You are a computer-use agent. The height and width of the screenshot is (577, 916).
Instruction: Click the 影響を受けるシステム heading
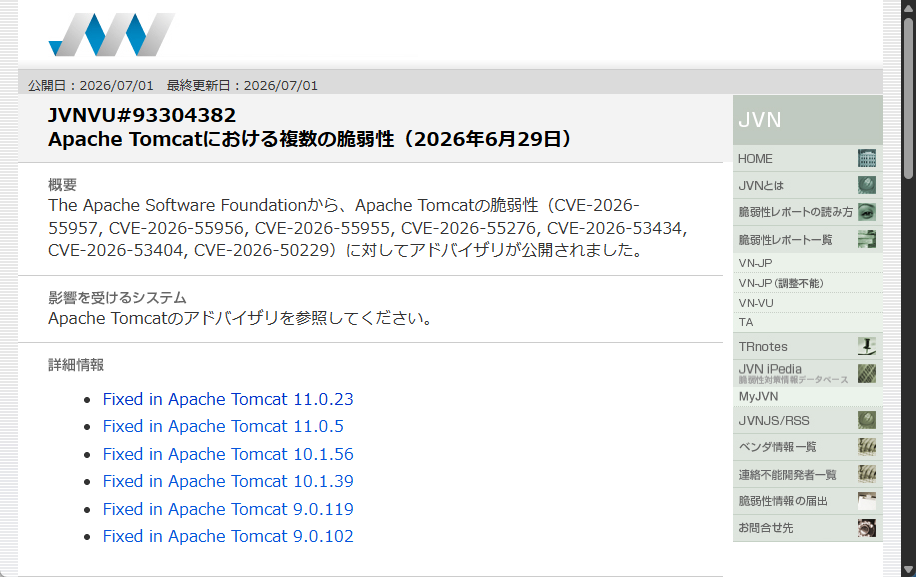117,297
